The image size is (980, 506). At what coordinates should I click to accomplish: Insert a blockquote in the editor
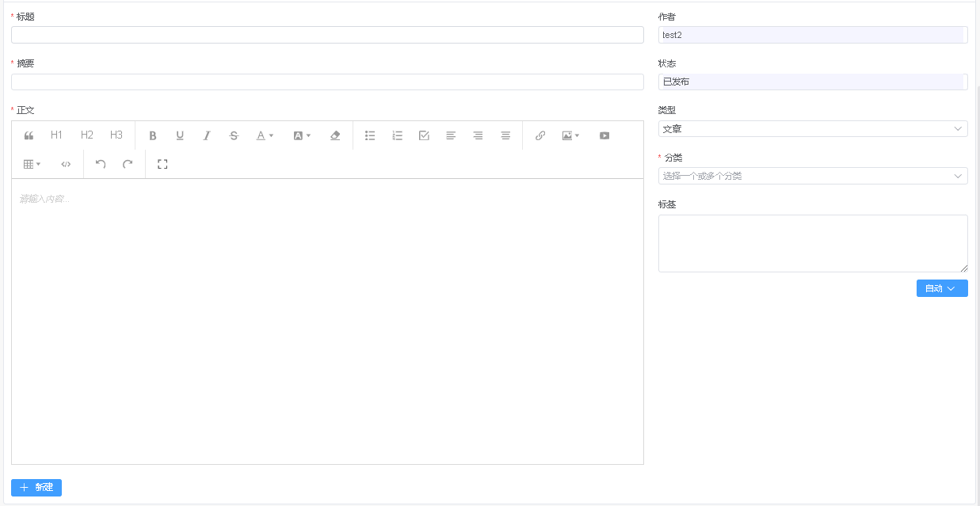(29, 135)
